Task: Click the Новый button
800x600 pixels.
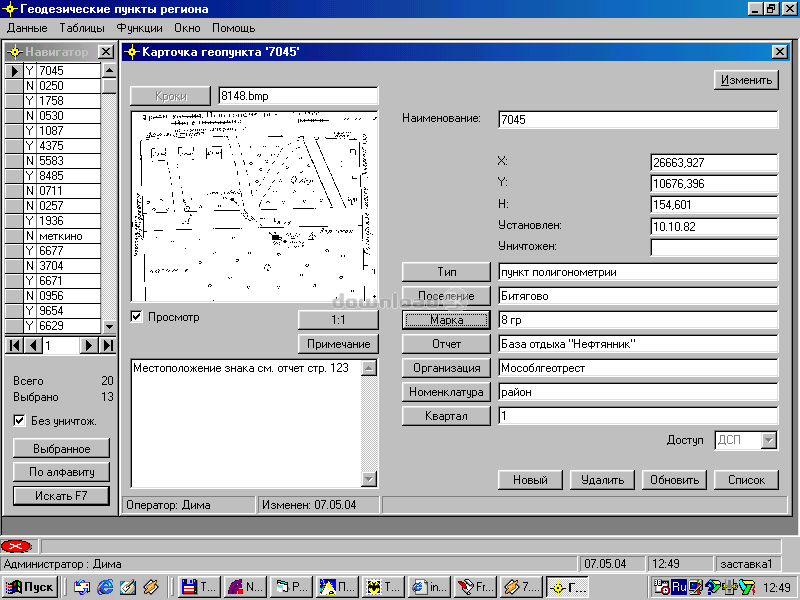Action: pyautogui.click(x=530, y=480)
